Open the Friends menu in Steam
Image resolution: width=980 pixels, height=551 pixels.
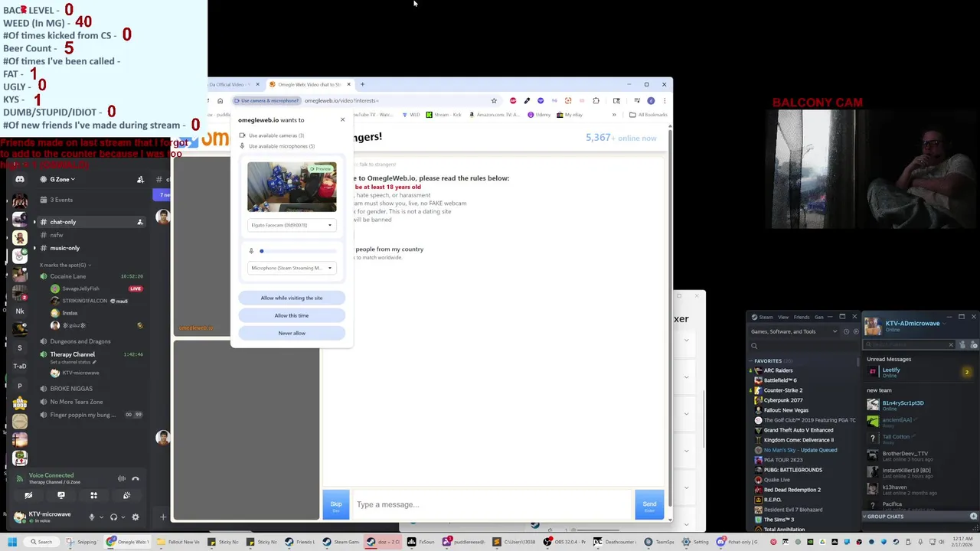pyautogui.click(x=802, y=317)
